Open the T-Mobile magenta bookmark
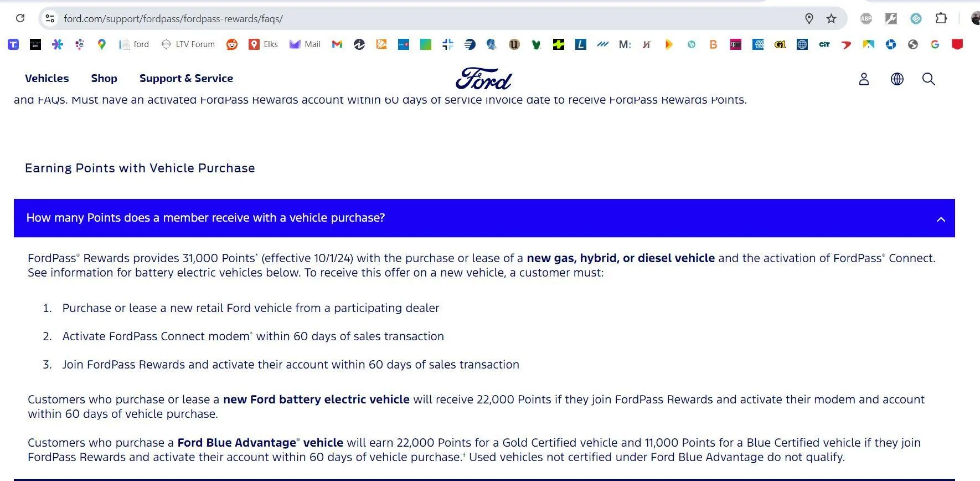 point(736,44)
